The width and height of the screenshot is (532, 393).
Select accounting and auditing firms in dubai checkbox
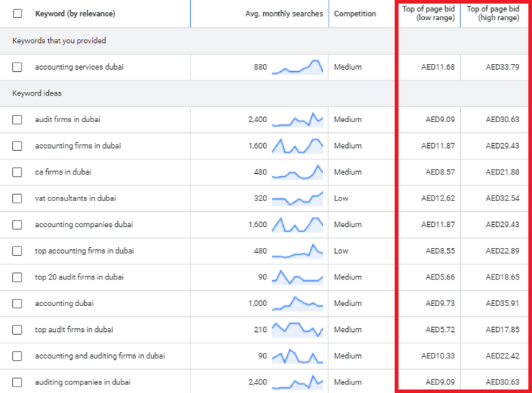(17, 356)
